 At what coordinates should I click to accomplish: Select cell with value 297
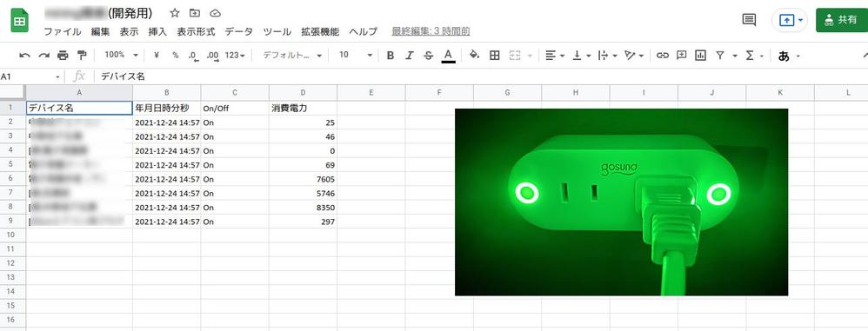pyautogui.click(x=303, y=222)
